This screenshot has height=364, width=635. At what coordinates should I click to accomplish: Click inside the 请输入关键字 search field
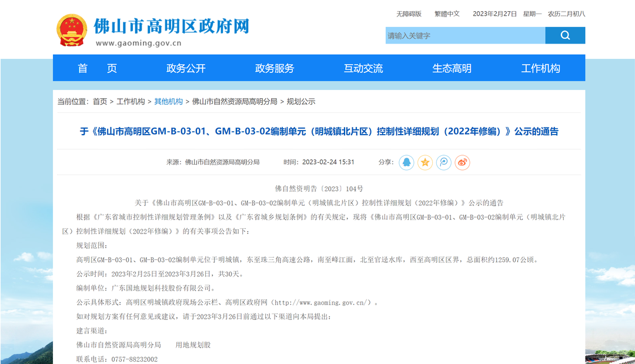464,36
